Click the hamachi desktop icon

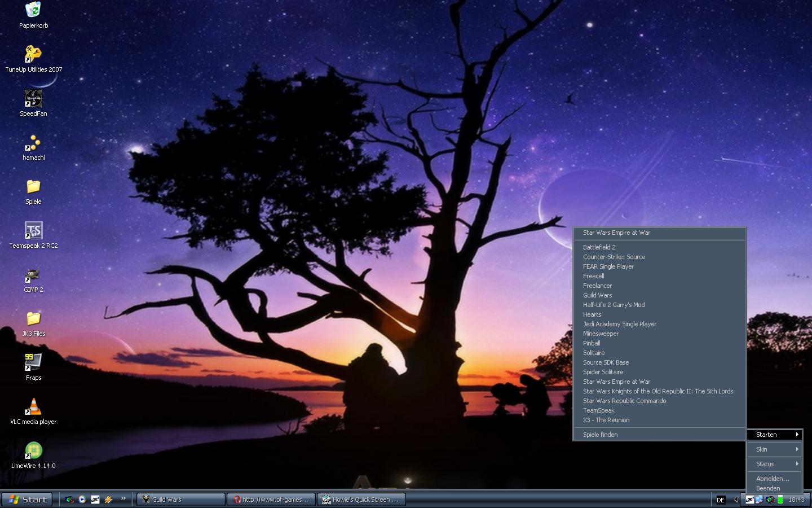pyautogui.click(x=33, y=142)
